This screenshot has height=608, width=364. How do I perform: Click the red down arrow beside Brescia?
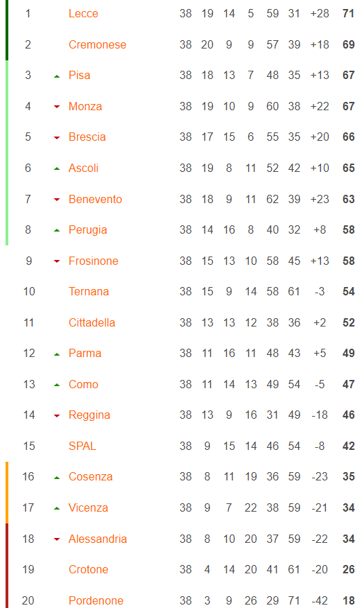point(57,138)
